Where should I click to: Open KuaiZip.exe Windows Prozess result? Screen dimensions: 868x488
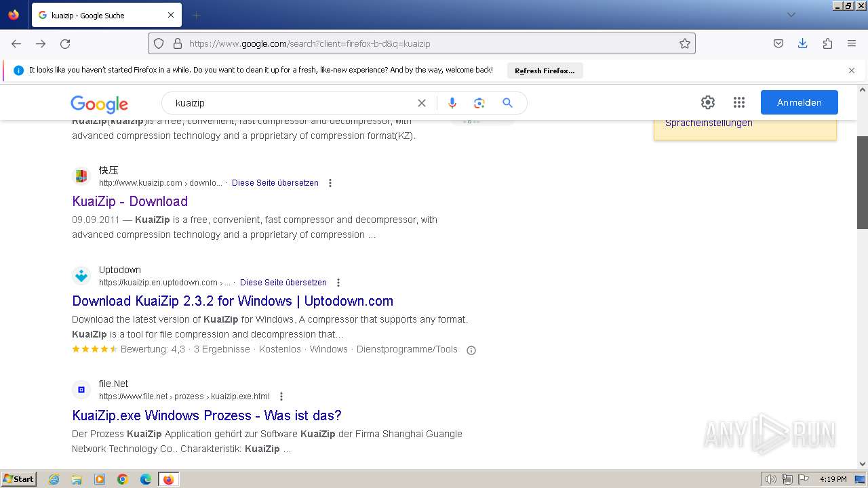207,415
